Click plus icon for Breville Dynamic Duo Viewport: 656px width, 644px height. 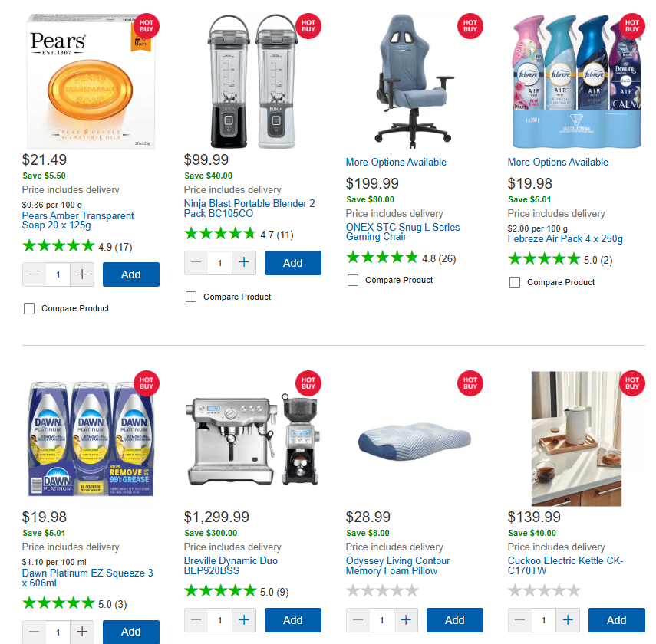point(244,620)
